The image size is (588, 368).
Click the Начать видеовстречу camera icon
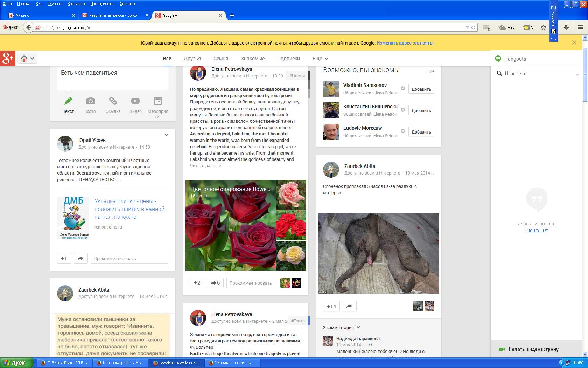coord(502,349)
